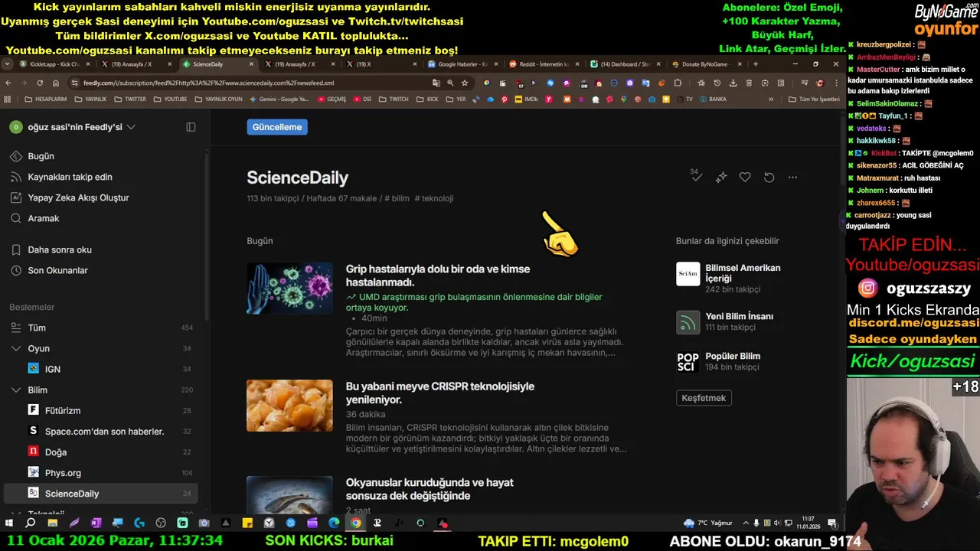Click the golden berries article thumbnail
The height and width of the screenshot is (551, 980).
point(289,406)
